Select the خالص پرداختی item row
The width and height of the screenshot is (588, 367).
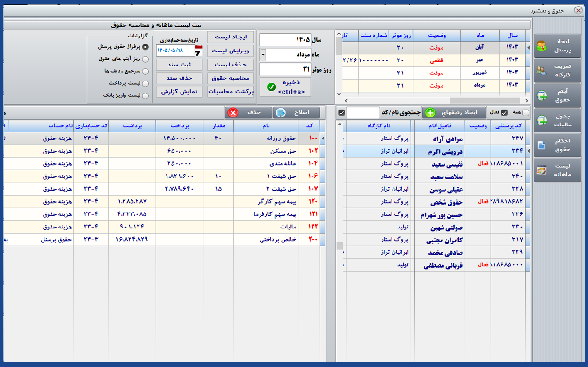click(x=164, y=239)
